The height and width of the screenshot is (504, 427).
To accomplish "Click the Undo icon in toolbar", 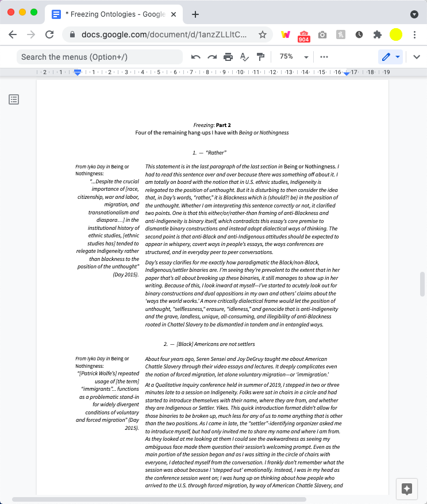I will (x=196, y=57).
